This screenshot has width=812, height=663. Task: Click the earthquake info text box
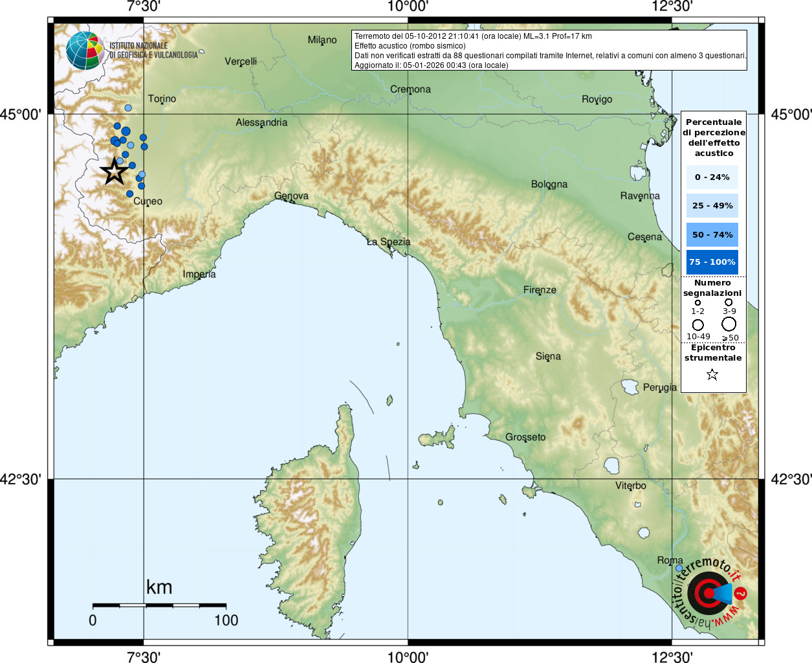pos(549,51)
